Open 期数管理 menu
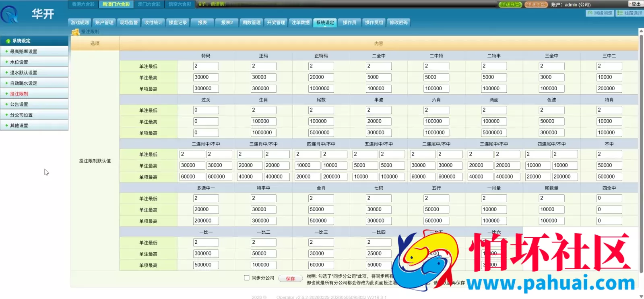Viewport: 644px width, 299px height. 252,23
